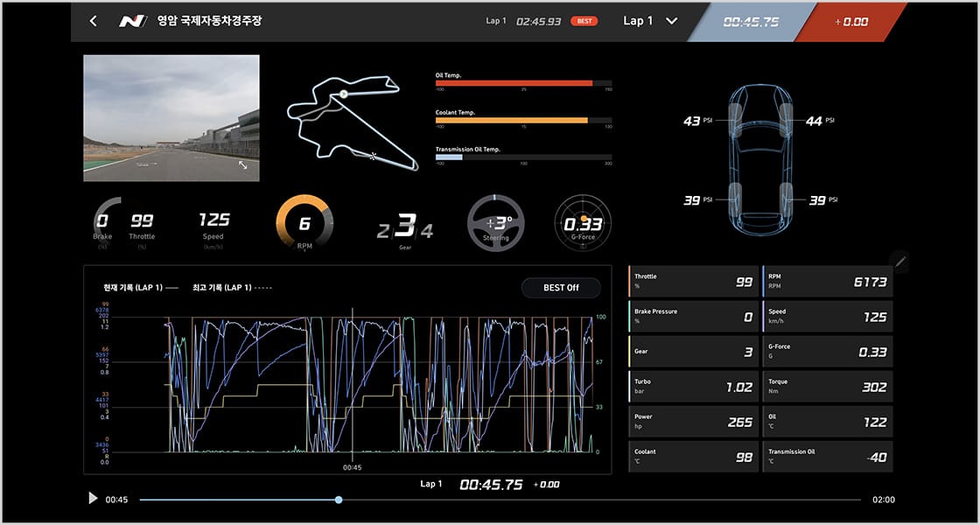Select the steering wheel angle gauge

pyautogui.click(x=495, y=223)
